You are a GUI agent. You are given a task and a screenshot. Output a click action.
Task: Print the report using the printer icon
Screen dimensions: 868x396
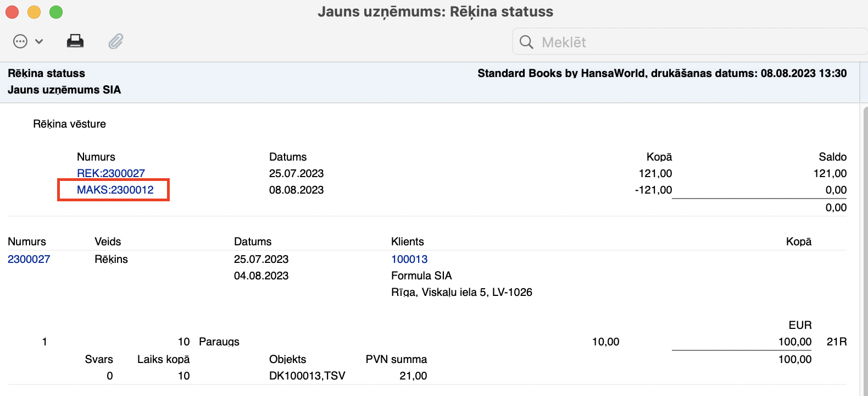coord(75,41)
